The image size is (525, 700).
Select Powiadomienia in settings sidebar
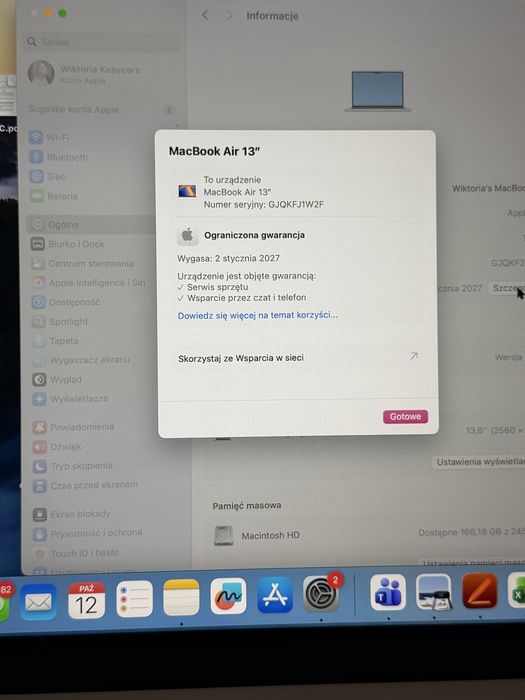click(x=74, y=427)
